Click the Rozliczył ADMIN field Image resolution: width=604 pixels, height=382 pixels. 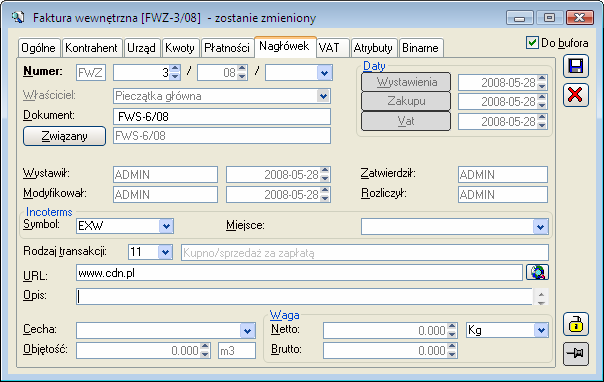[x=503, y=194]
